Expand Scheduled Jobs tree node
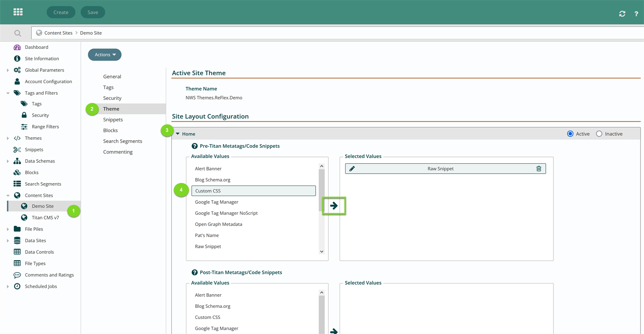The image size is (644, 334). pos(8,286)
